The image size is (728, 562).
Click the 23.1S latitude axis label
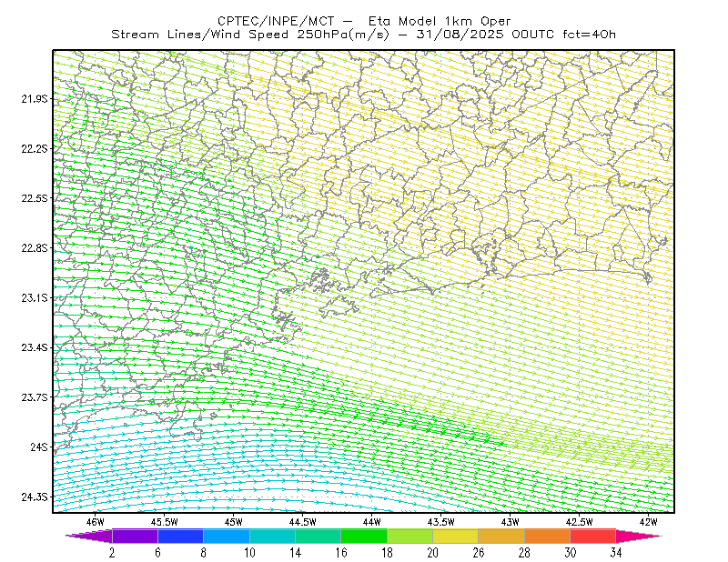(35, 297)
